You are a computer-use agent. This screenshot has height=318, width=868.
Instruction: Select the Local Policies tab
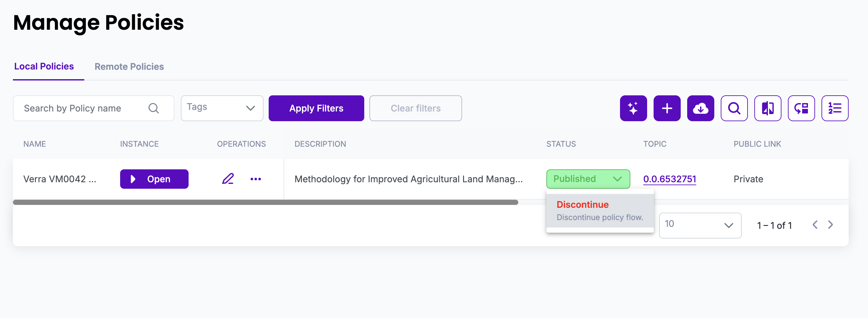[x=44, y=67]
